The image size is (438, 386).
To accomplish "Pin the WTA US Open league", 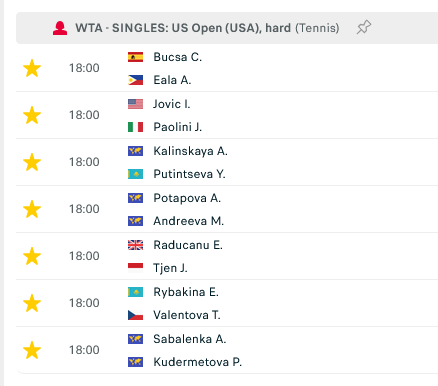I will point(364,27).
